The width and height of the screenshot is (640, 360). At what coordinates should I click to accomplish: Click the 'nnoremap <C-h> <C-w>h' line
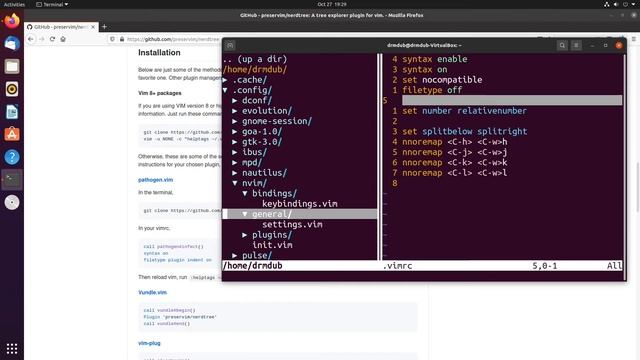coord(455,142)
